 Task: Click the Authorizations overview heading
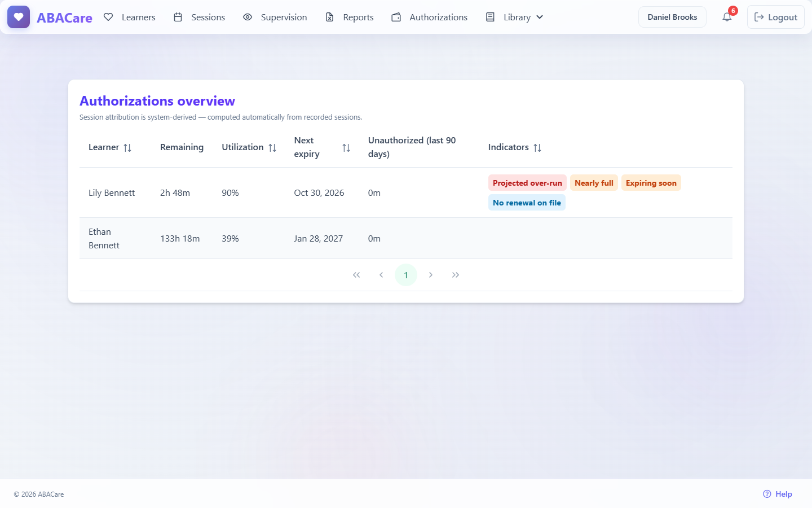click(157, 101)
